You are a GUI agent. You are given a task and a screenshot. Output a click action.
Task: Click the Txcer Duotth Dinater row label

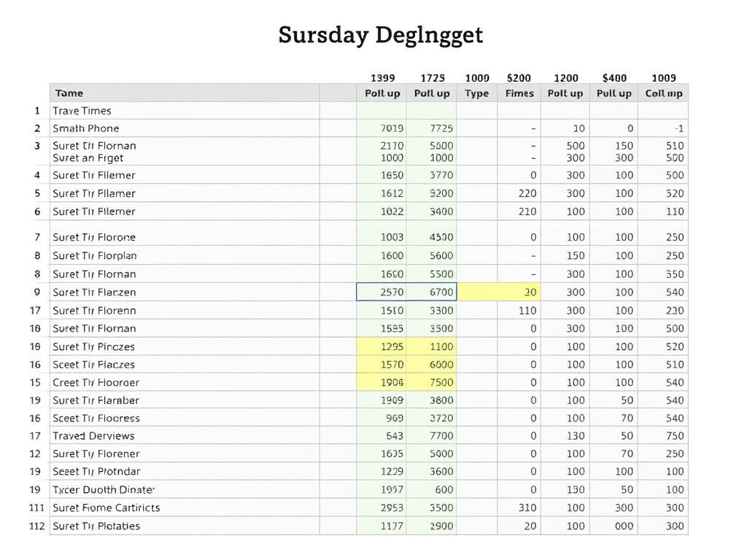[104, 489]
